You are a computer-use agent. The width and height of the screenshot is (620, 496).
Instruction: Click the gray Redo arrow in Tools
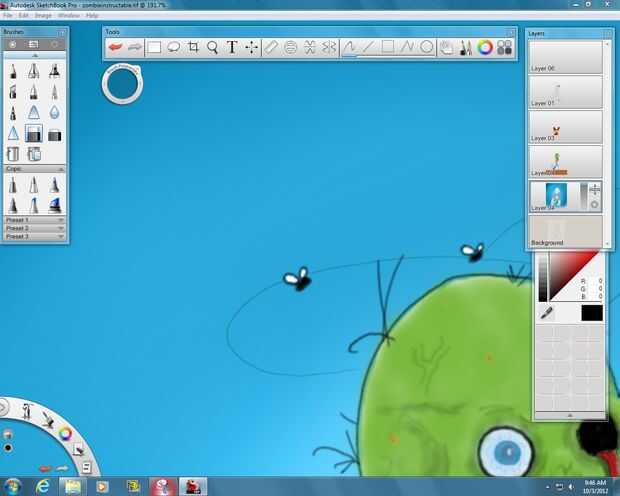tap(134, 47)
